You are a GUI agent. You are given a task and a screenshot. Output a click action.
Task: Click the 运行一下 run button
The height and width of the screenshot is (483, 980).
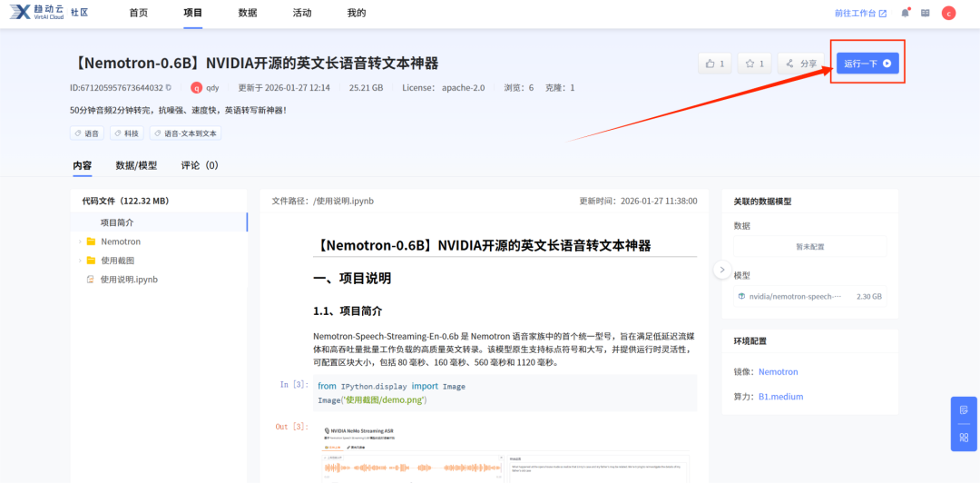tap(867, 64)
